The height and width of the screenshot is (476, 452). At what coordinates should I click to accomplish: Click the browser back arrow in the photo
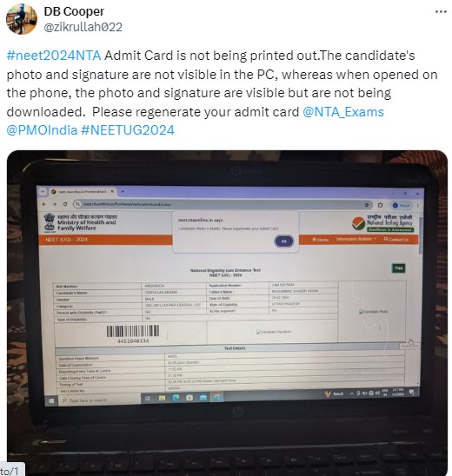(44, 204)
